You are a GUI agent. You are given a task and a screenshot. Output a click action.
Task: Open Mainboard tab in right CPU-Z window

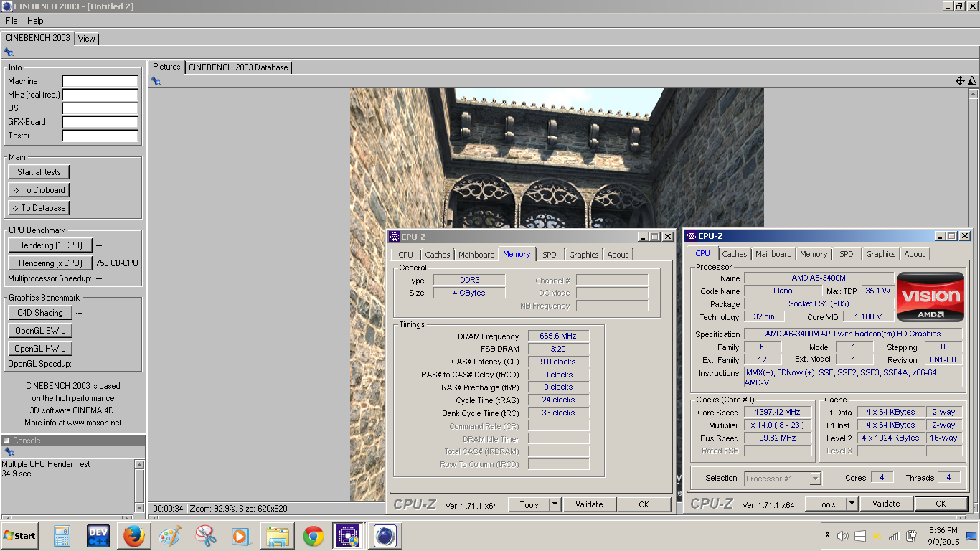pyautogui.click(x=773, y=254)
